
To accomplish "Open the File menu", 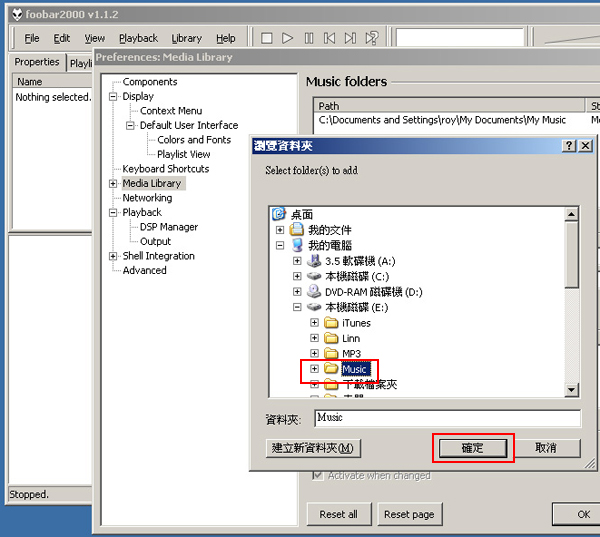I will coord(32,38).
